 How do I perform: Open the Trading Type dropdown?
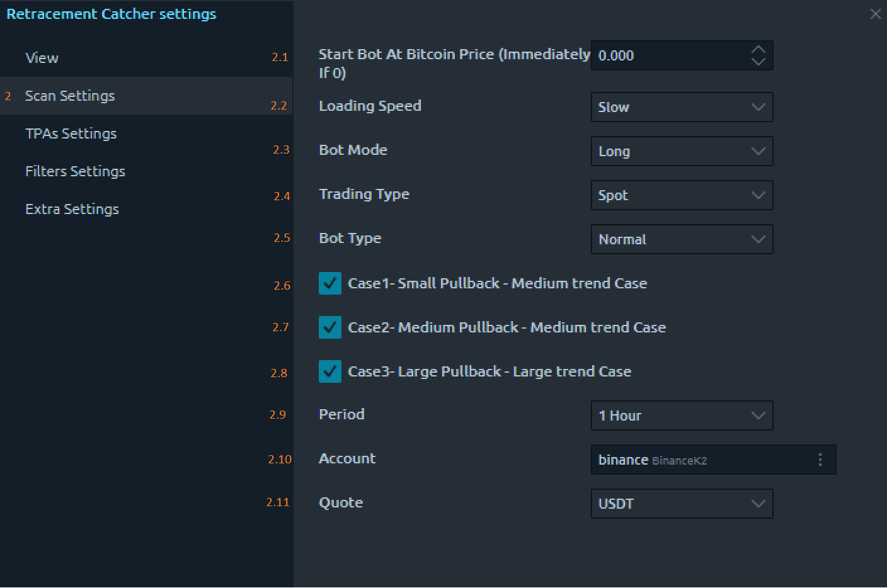click(682, 195)
